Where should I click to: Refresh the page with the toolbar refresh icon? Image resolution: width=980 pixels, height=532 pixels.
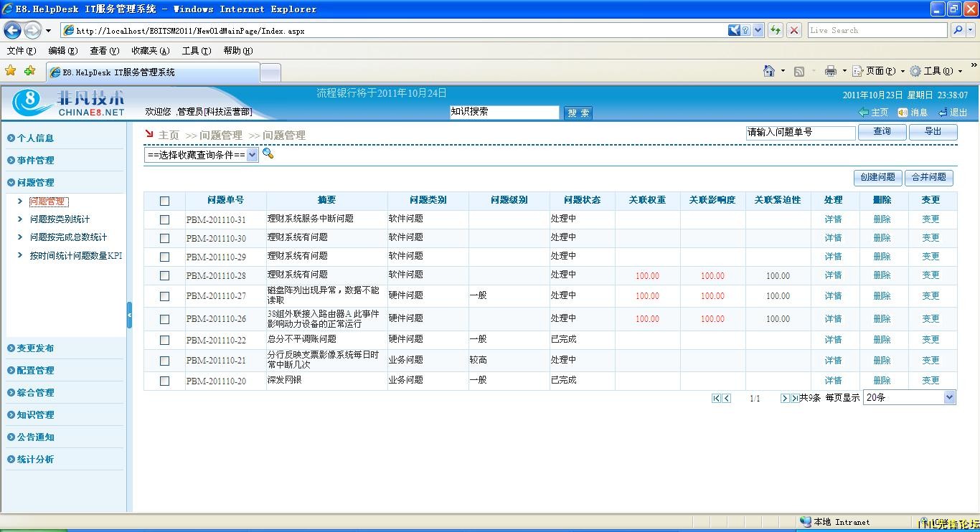776,30
